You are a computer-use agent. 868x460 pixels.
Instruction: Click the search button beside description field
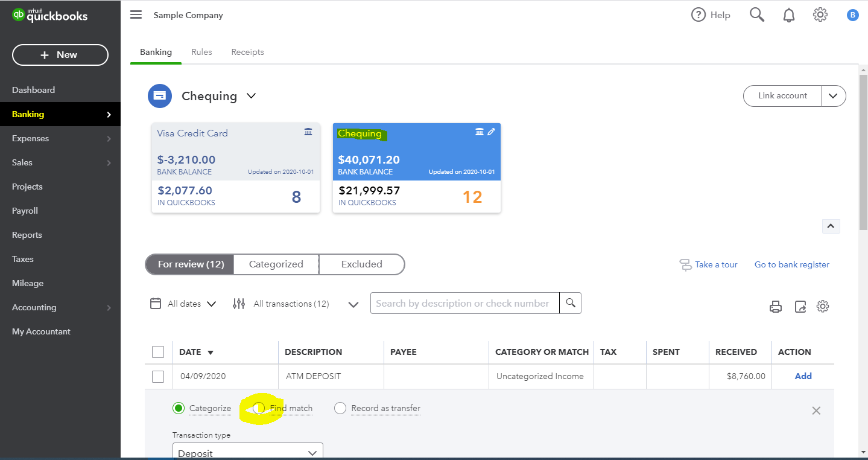pos(570,303)
